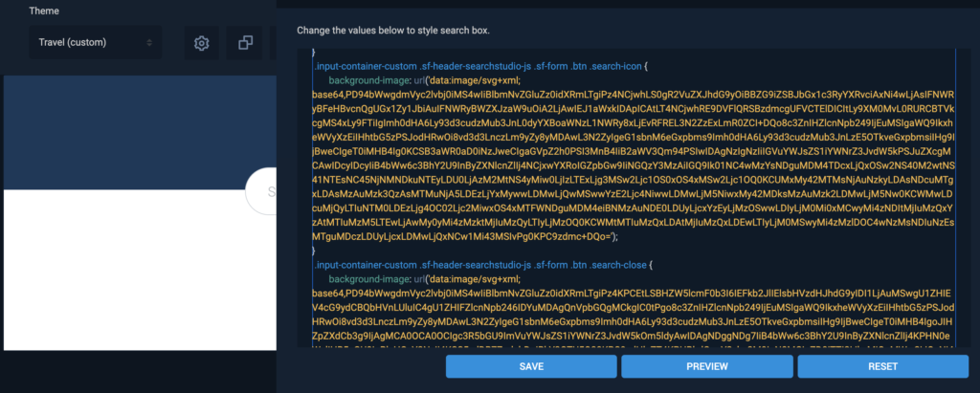980x393 pixels.
Task: Click the PREVIEW button
Action: [707, 367]
